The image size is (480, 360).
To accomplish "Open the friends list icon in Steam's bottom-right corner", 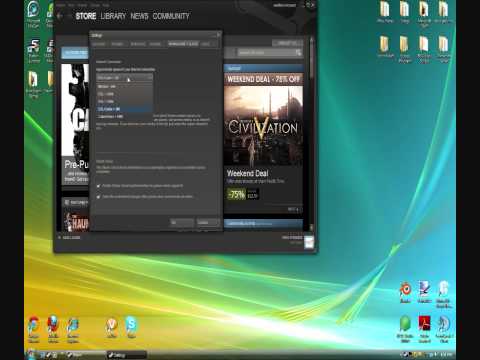I will 309,242.
